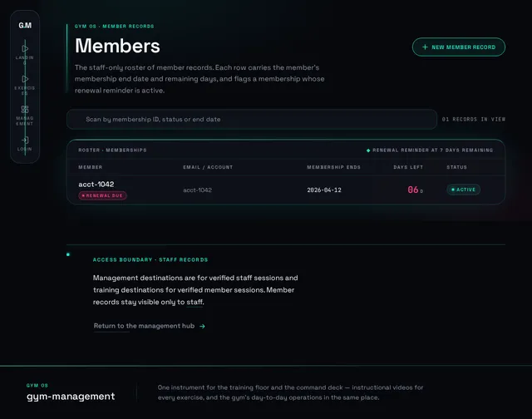
Task: Open member acct-1042 record name
Action: click(96, 185)
